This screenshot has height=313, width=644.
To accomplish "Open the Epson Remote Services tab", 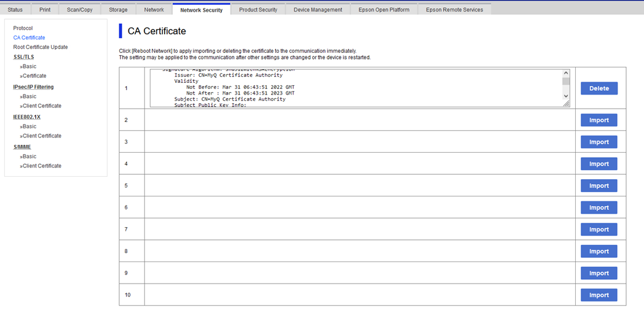I will (454, 10).
